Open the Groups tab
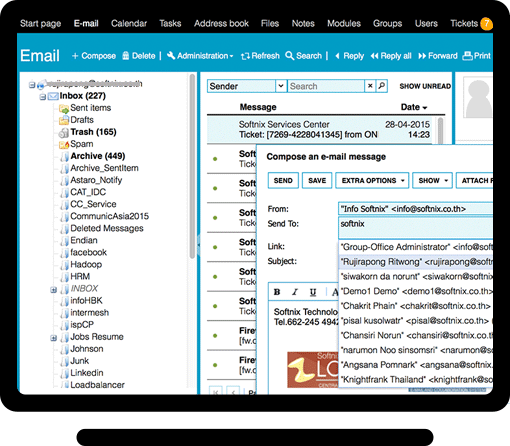 pyautogui.click(x=387, y=23)
